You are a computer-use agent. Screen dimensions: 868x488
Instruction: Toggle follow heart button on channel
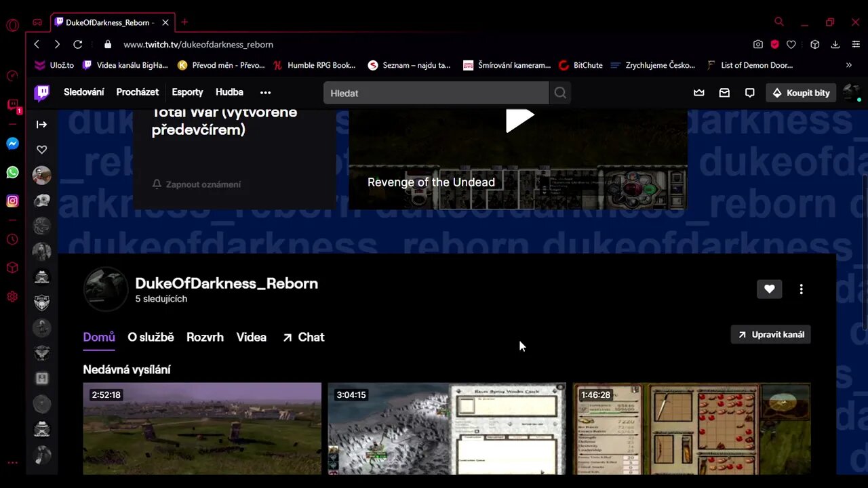[770, 289]
